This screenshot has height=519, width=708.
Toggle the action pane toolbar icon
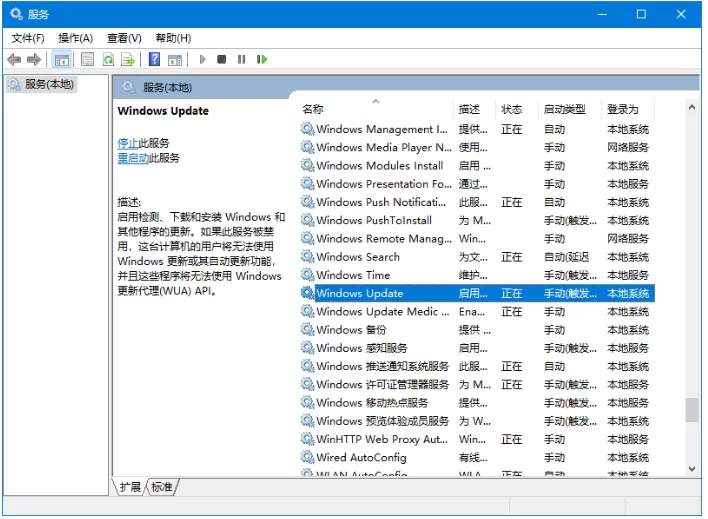(x=175, y=60)
